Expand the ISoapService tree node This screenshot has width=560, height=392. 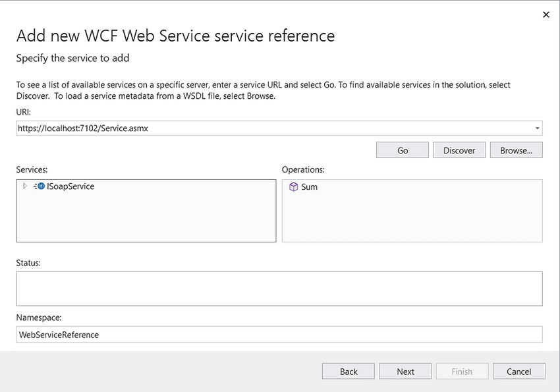[x=25, y=186]
